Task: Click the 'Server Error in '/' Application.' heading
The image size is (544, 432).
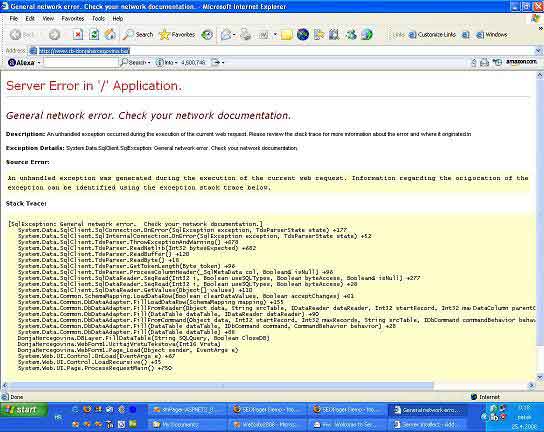Action: (x=94, y=86)
